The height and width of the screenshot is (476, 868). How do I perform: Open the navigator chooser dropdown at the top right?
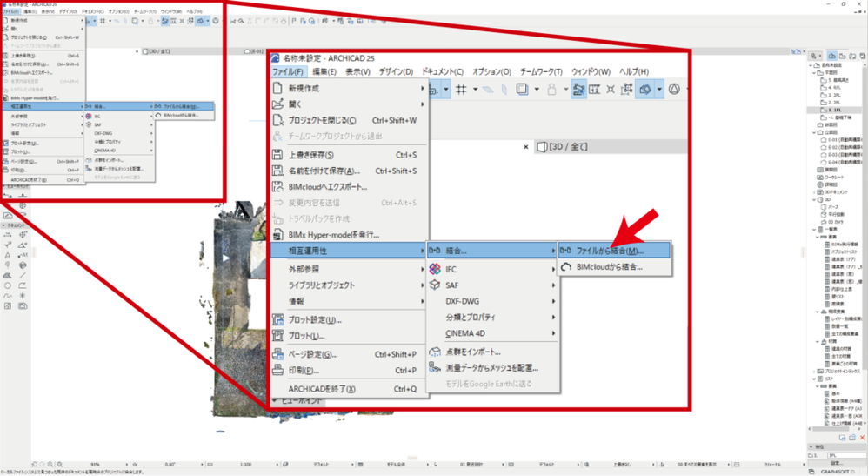point(815,56)
